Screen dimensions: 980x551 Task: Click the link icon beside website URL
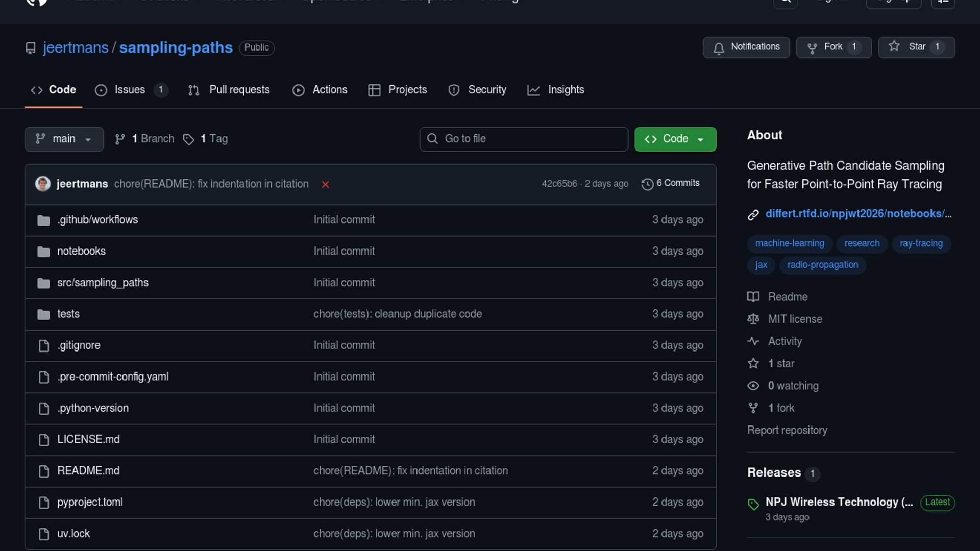pyautogui.click(x=753, y=215)
